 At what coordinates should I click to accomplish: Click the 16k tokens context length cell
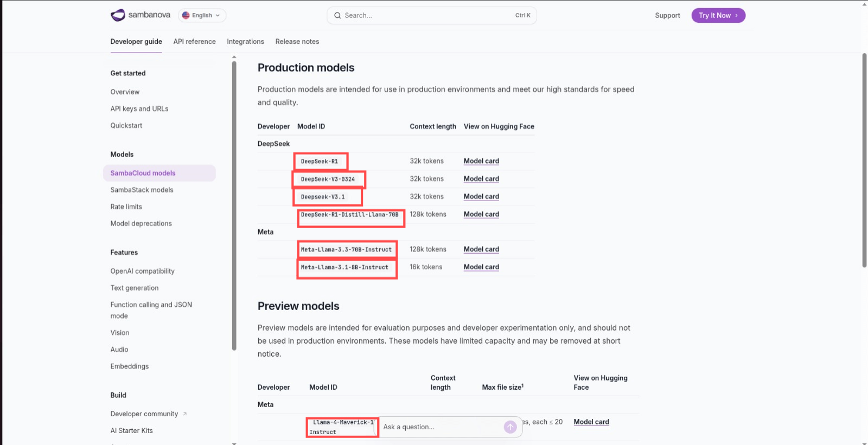(x=426, y=267)
